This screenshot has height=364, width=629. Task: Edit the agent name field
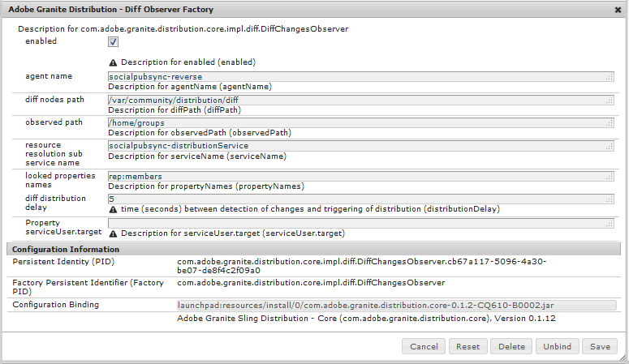361,76
